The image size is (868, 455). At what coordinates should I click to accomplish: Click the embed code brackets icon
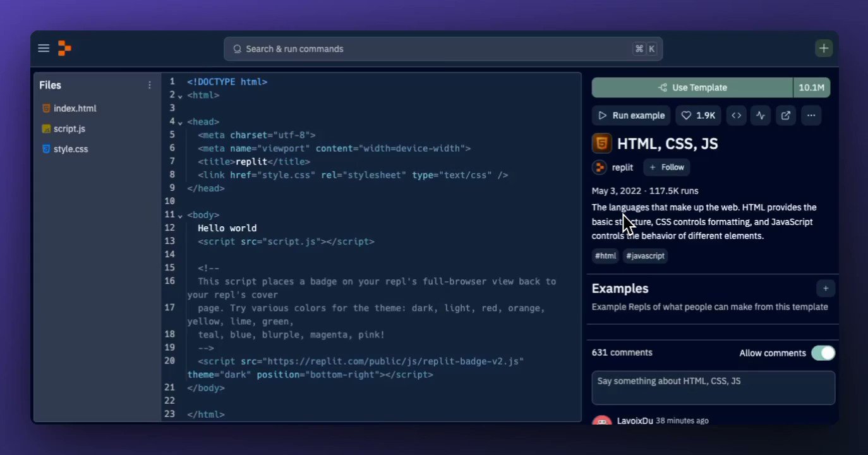pyautogui.click(x=736, y=116)
